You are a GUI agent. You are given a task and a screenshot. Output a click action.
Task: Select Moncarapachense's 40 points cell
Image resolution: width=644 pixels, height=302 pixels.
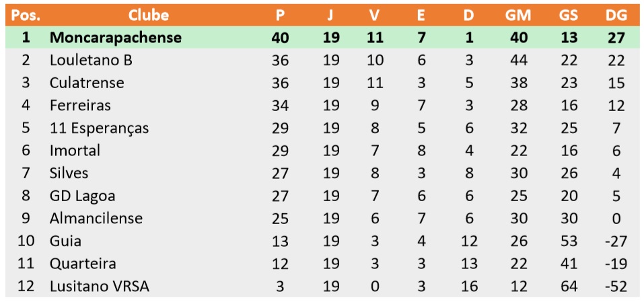(280, 38)
